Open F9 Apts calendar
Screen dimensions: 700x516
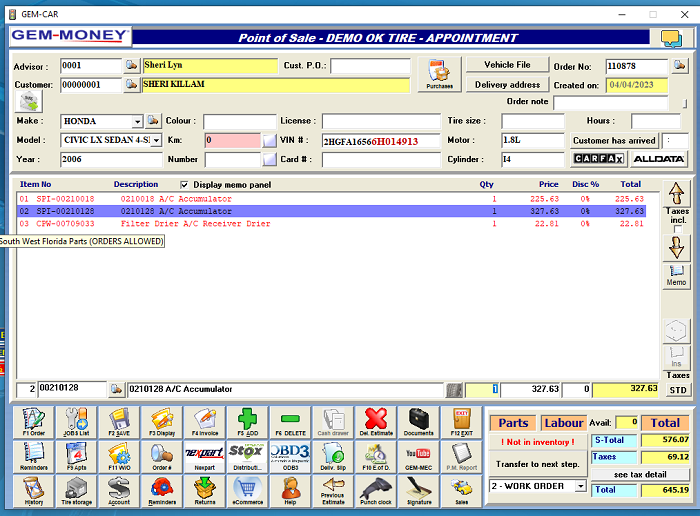click(76, 456)
